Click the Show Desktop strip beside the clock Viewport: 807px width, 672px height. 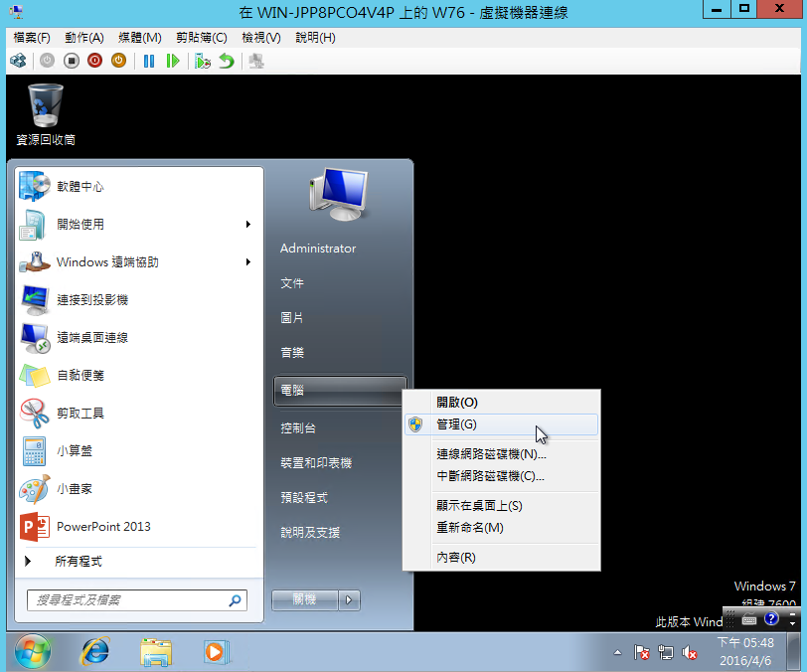(794, 652)
